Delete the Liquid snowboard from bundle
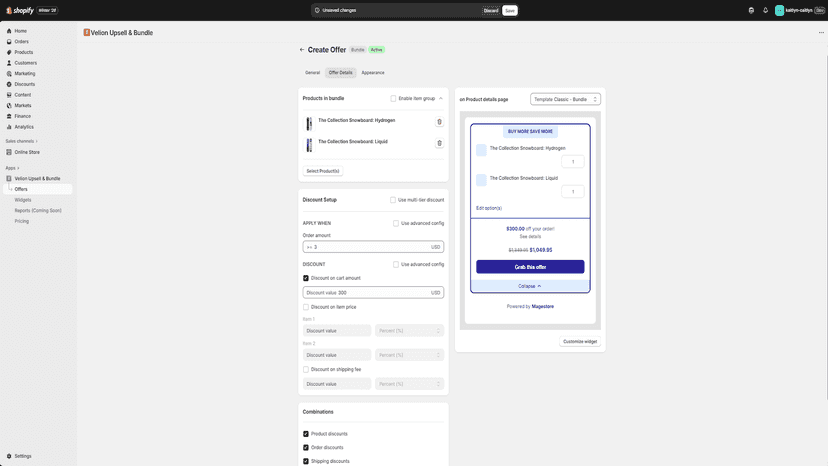The height and width of the screenshot is (466, 828). 439,143
